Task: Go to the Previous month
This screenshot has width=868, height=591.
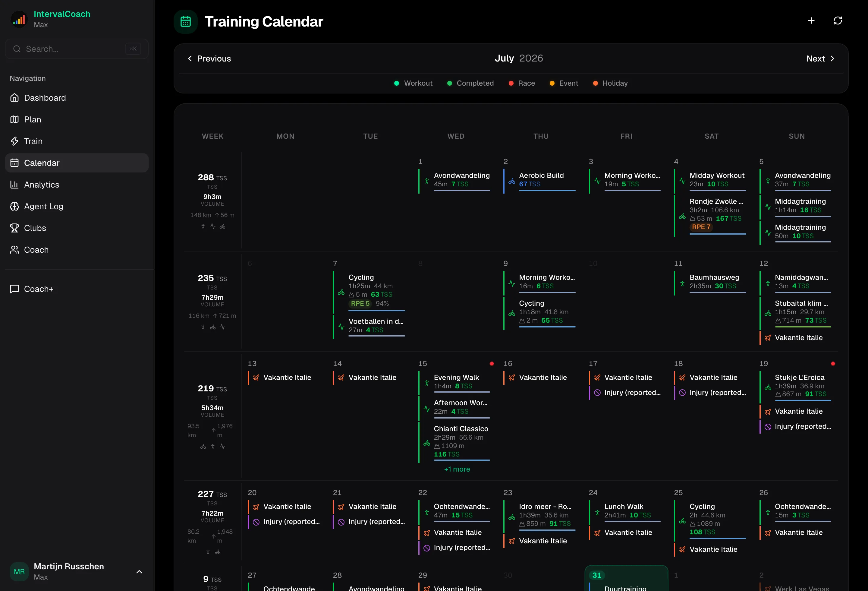Action: click(209, 59)
